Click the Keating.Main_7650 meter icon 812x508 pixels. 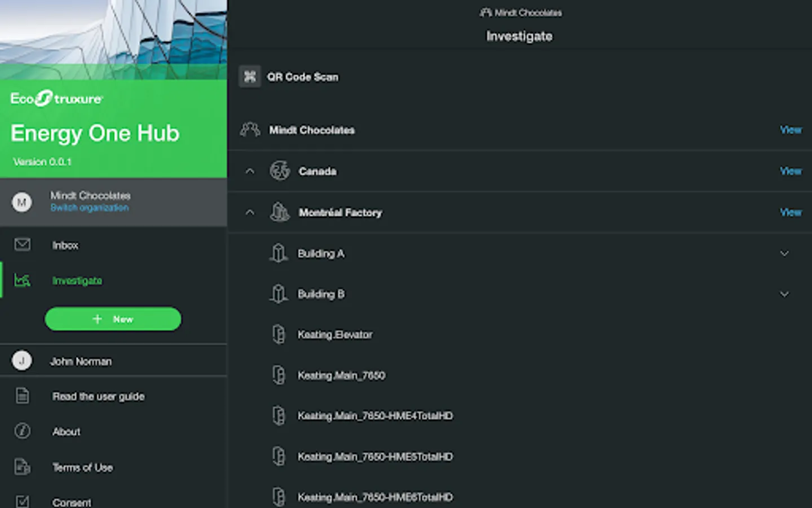(x=279, y=375)
